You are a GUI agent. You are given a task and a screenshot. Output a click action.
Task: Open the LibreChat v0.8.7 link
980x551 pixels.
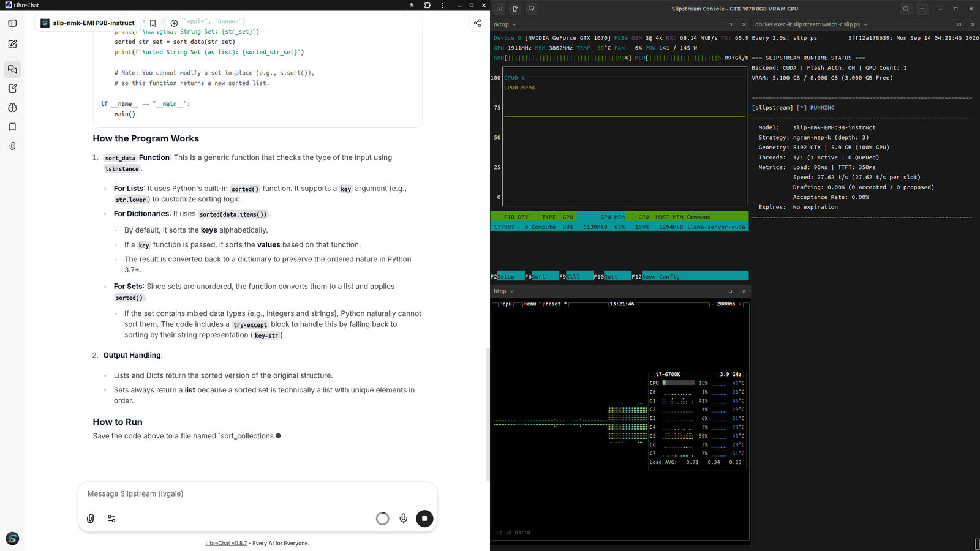tap(226, 543)
